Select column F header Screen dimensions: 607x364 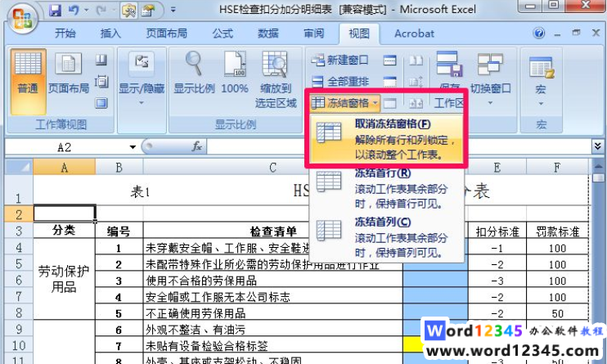tap(557, 168)
